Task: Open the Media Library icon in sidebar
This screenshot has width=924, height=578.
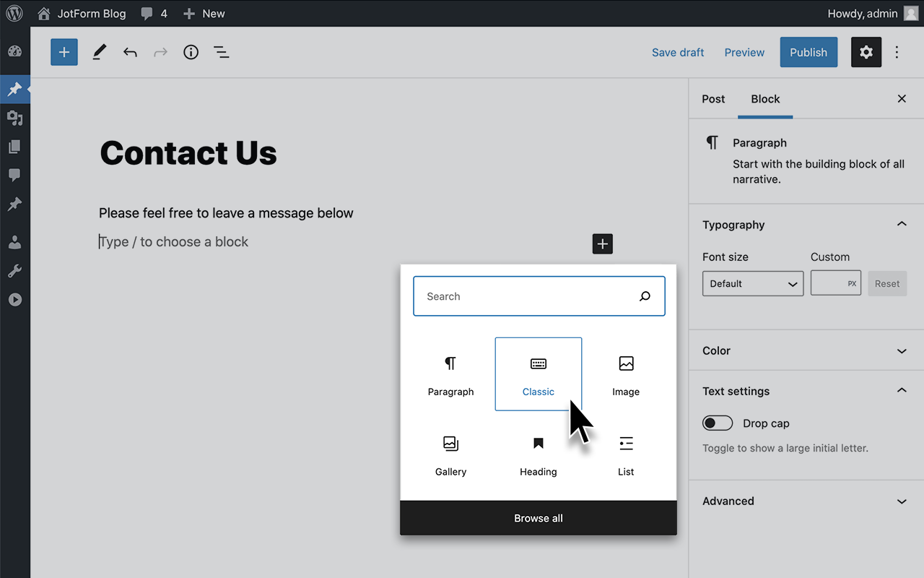Action: click(x=14, y=118)
